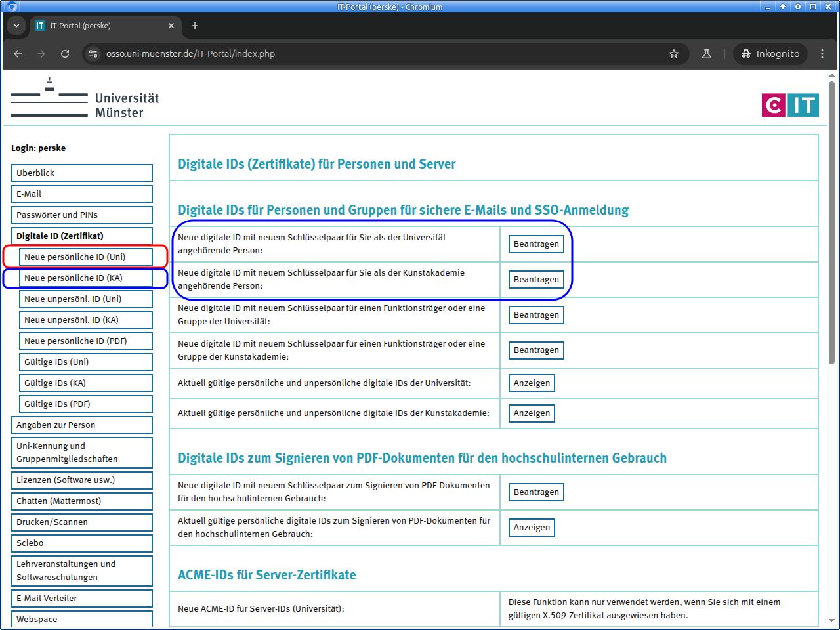Click the browser reload icon
This screenshot has width=840, height=630.
(65, 54)
